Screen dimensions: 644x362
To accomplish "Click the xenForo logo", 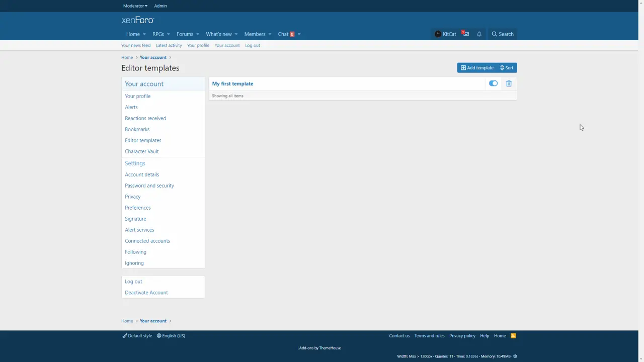I will click(x=137, y=20).
